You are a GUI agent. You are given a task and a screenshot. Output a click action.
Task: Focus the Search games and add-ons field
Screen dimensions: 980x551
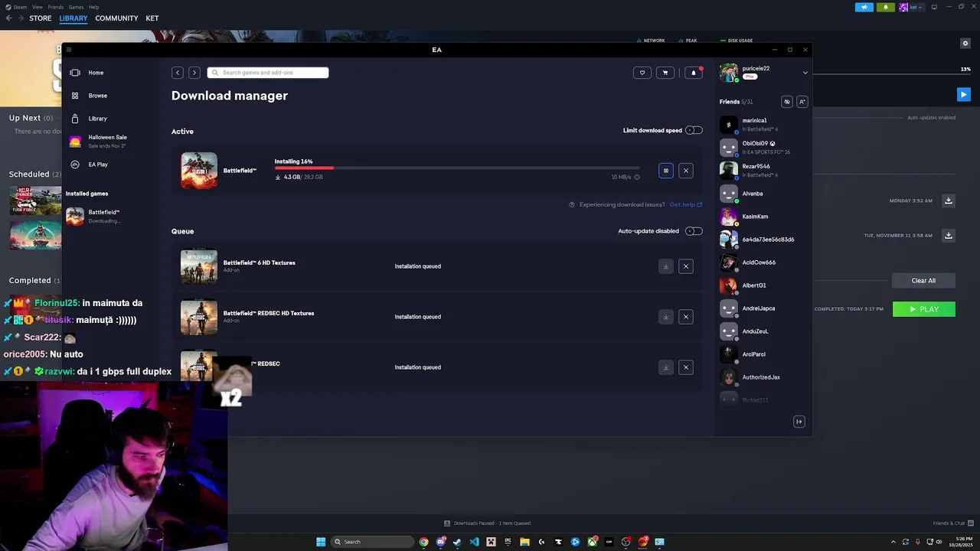[x=268, y=73]
